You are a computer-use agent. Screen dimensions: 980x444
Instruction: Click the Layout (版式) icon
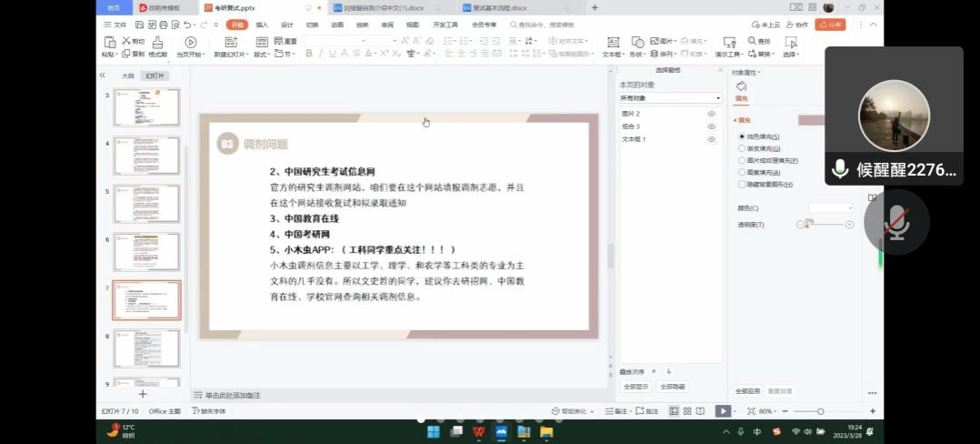coord(263,43)
